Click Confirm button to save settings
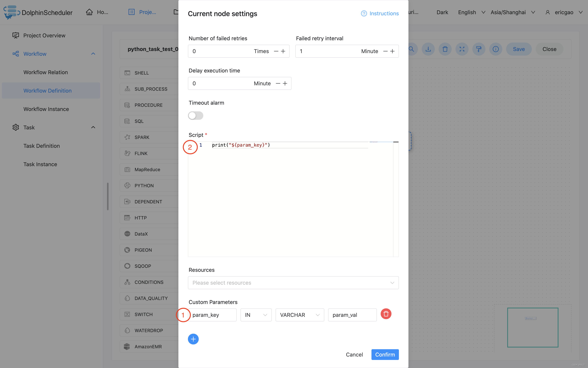The image size is (588, 368). pos(385,354)
